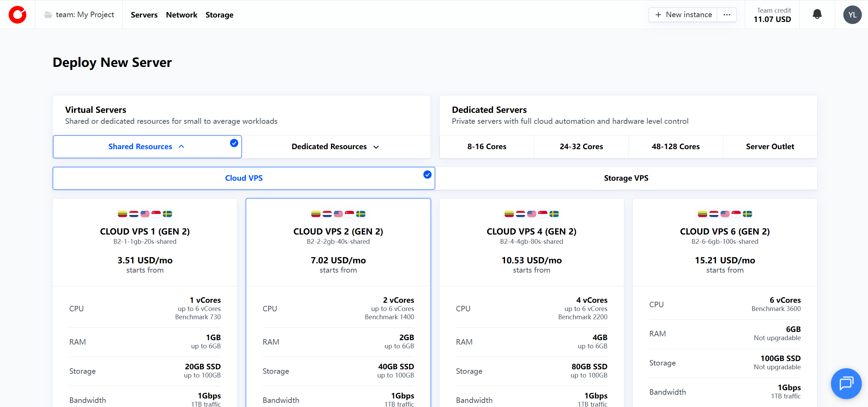Viewport: 868px width, 407px height.
Task: Open the Storage menu in top bar
Action: (219, 15)
